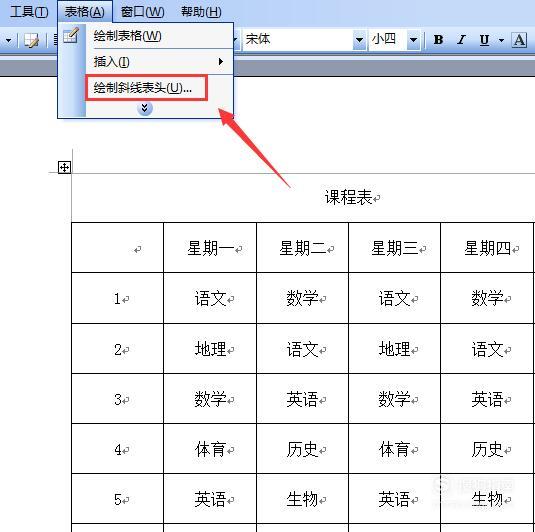Click the row number 1 cell
Screen dimensions: 535x532
point(117,298)
